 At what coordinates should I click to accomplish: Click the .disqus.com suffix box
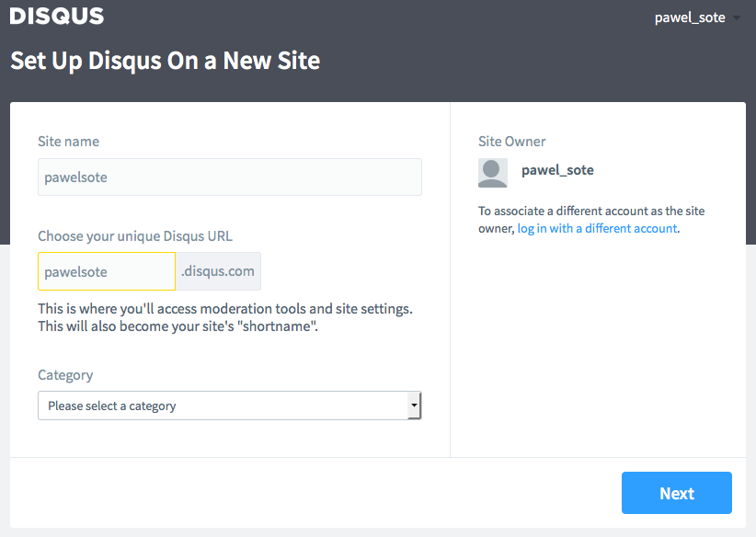click(x=218, y=271)
